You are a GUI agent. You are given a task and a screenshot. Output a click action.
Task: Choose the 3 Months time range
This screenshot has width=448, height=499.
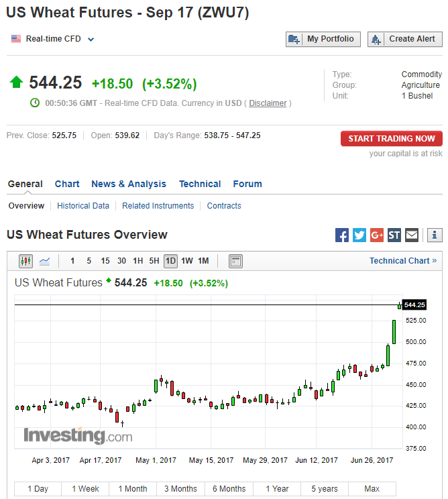[181, 489]
